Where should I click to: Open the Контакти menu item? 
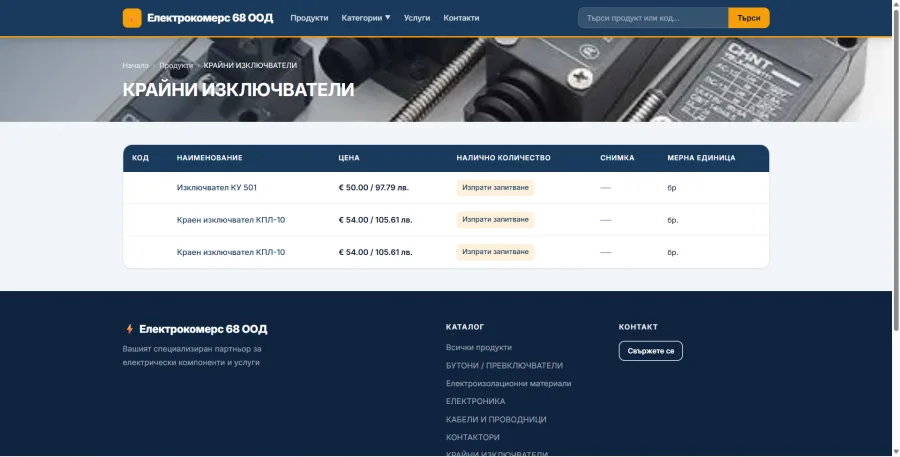(x=461, y=18)
